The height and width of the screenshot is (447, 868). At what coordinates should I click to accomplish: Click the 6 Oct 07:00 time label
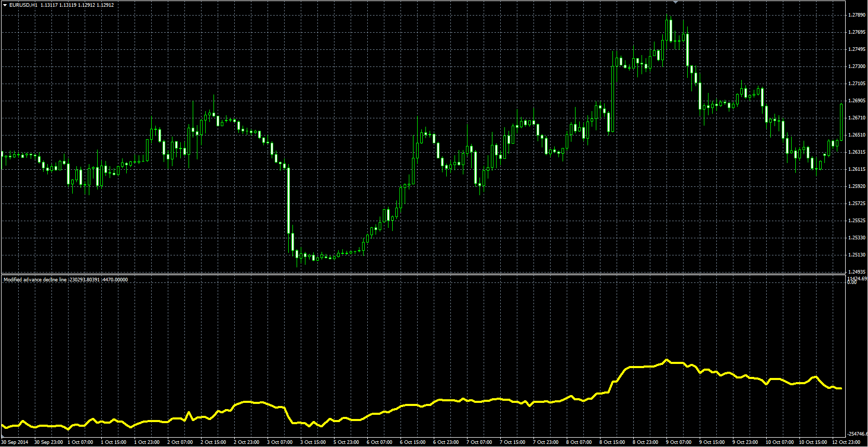[380, 442]
